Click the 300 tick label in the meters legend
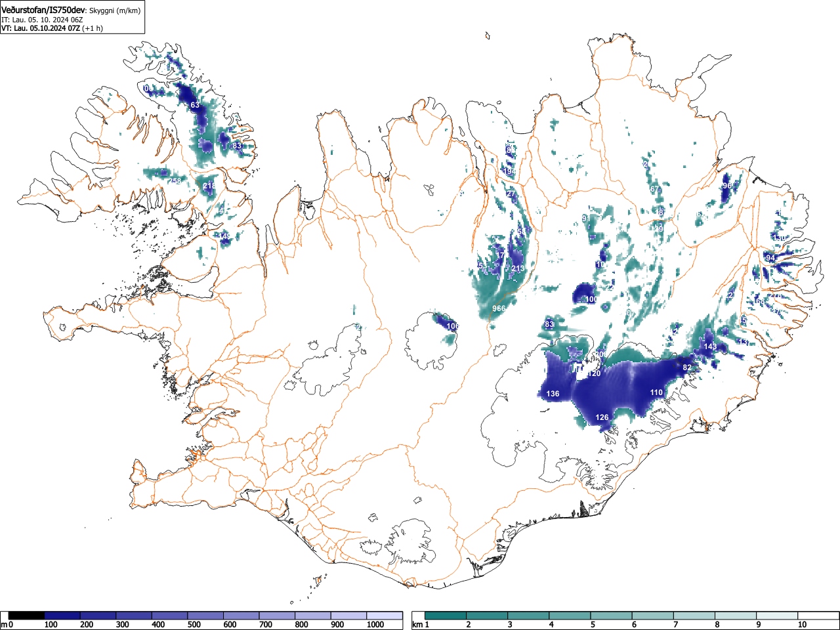The width and height of the screenshot is (840, 630). tap(122, 625)
